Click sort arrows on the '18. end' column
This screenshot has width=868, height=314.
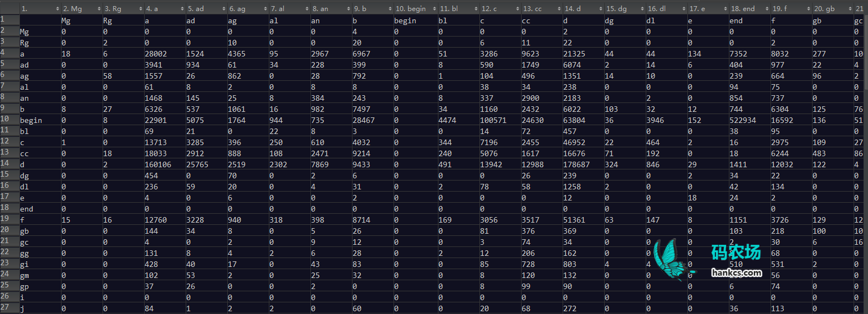click(767, 9)
